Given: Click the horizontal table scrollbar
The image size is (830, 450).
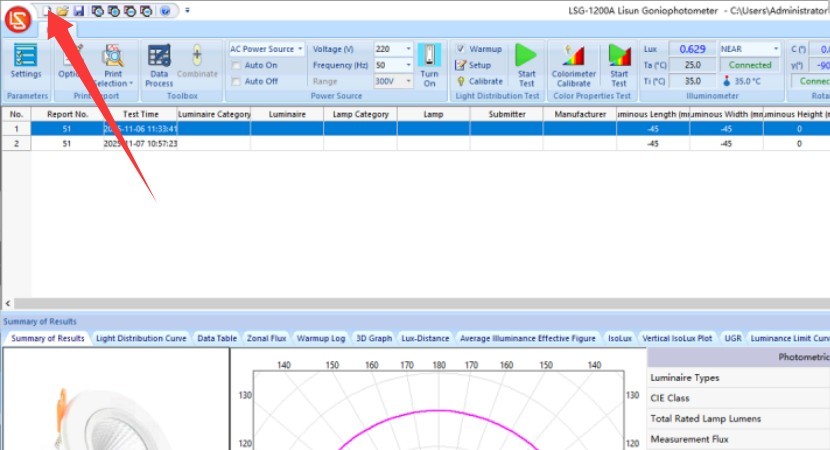Looking at the screenshot, I should pyautogui.click(x=421, y=303).
